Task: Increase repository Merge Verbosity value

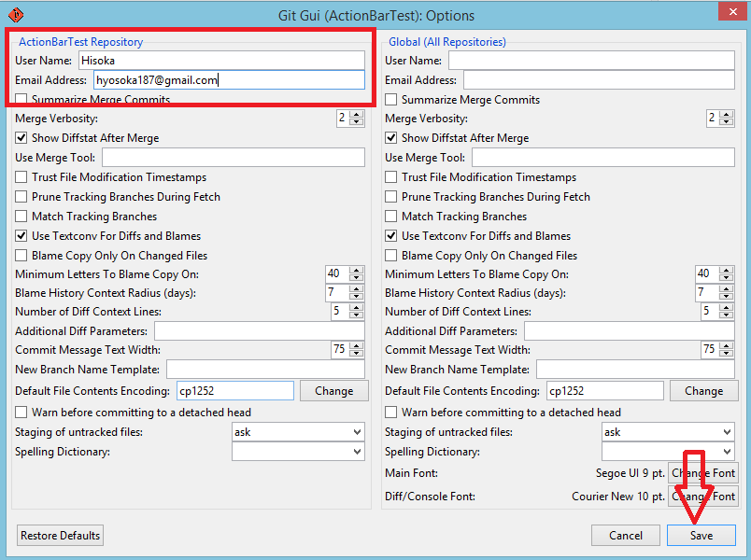Action: 356,115
